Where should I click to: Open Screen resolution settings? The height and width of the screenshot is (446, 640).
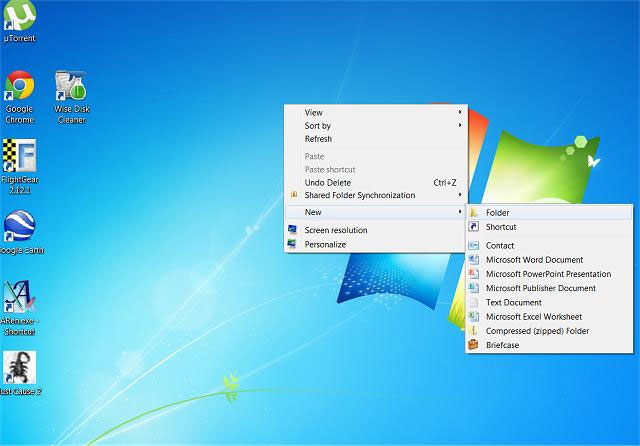(x=335, y=230)
